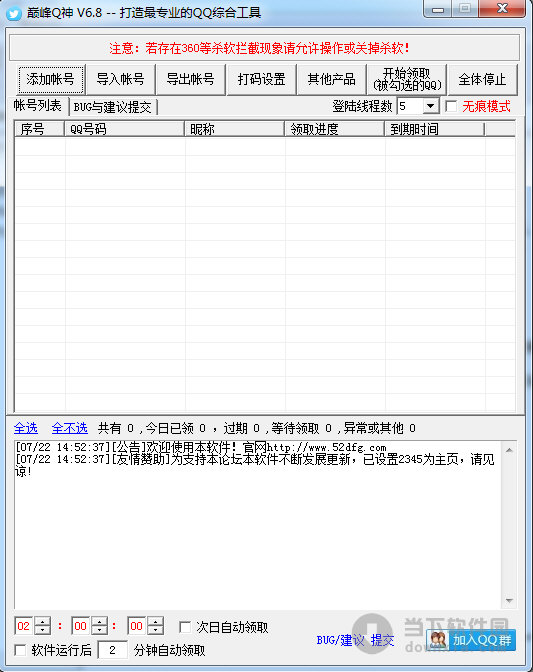Viewport: 533px width, 672px height.
Task: Deselect all via 全不选 link
Action: (x=69, y=428)
